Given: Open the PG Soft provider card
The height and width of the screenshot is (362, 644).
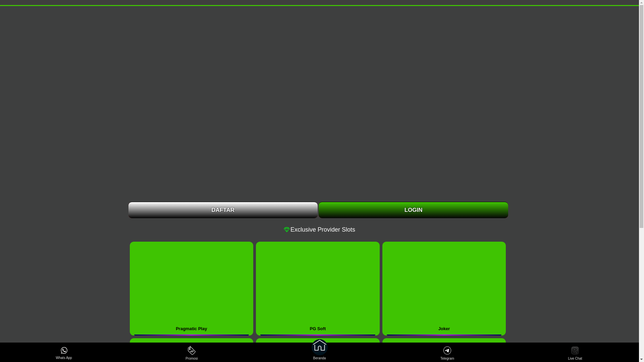Looking at the screenshot, I should [x=318, y=285].
